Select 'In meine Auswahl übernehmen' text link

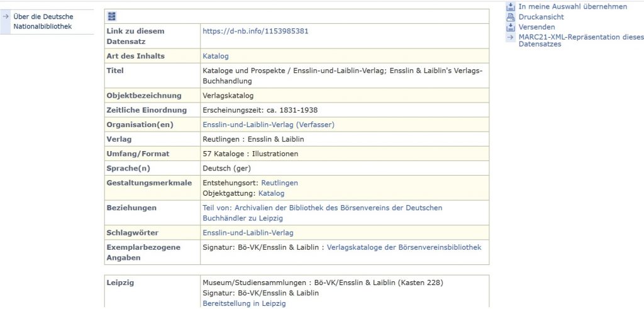point(572,6)
